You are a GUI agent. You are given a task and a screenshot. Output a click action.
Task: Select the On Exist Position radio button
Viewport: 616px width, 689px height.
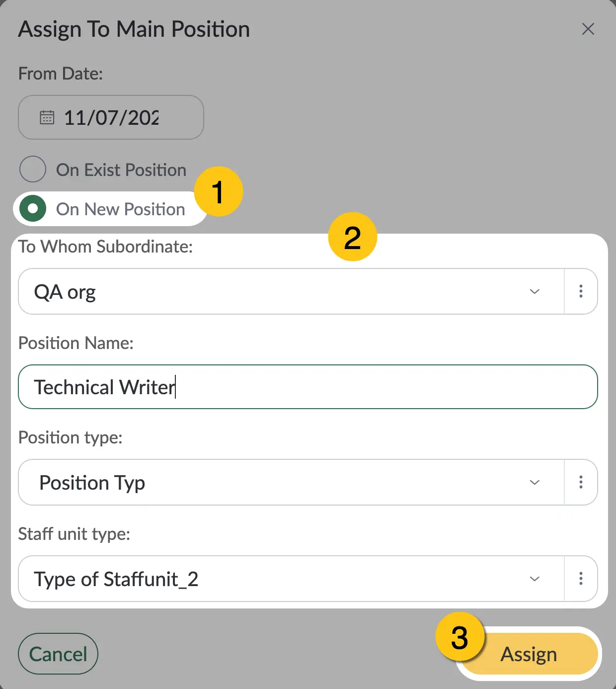pos(33,169)
